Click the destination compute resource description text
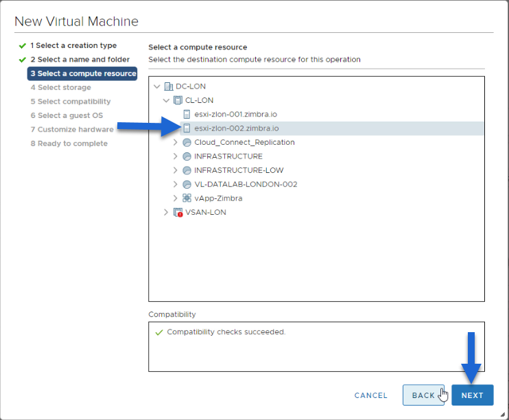The width and height of the screenshot is (509, 420). 254,60
